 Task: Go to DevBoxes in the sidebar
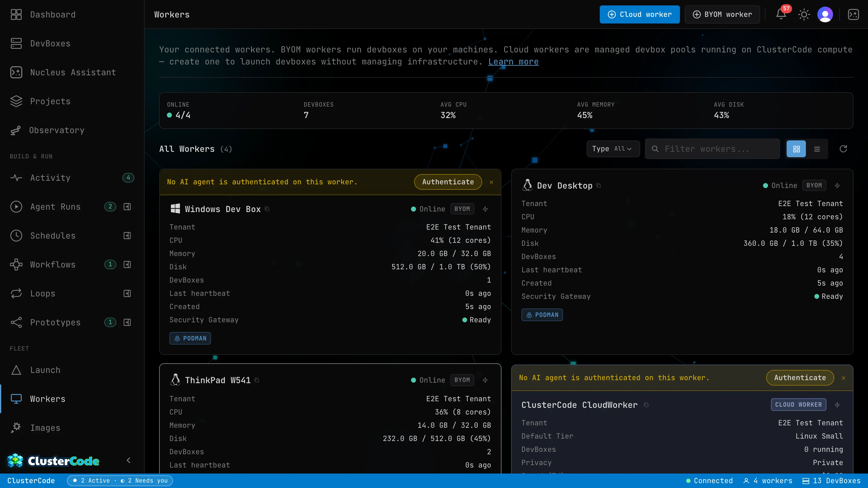tap(72, 43)
